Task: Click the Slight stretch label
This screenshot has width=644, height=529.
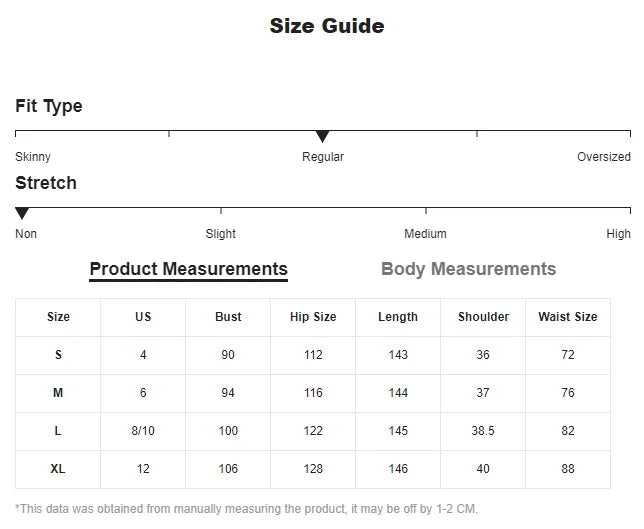Action: tap(221, 234)
